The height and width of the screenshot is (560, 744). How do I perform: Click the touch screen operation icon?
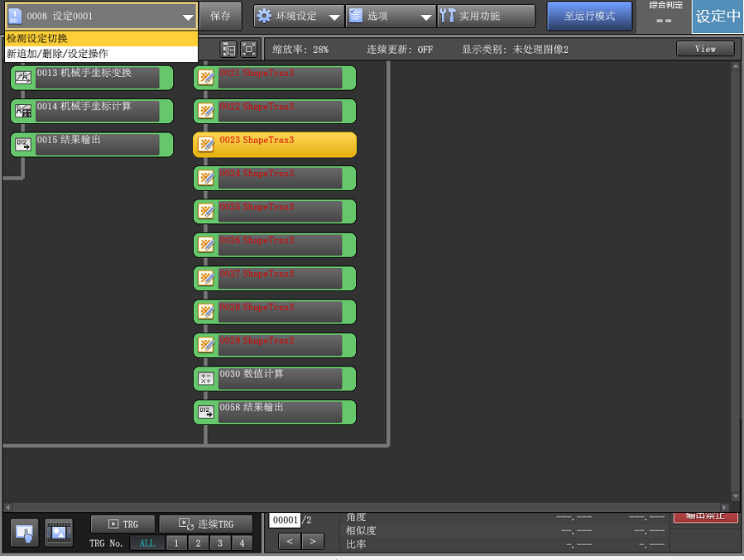pos(24,533)
